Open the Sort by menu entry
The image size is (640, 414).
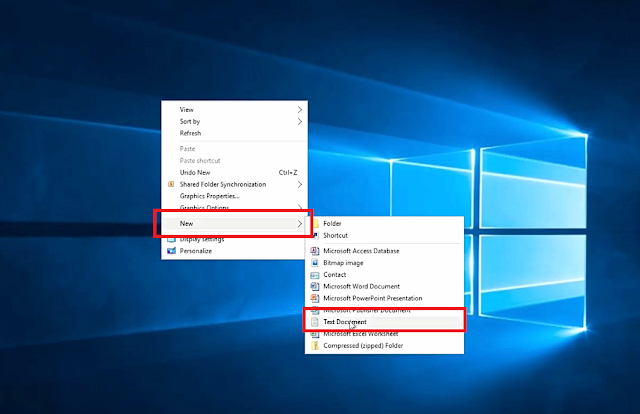tap(234, 121)
